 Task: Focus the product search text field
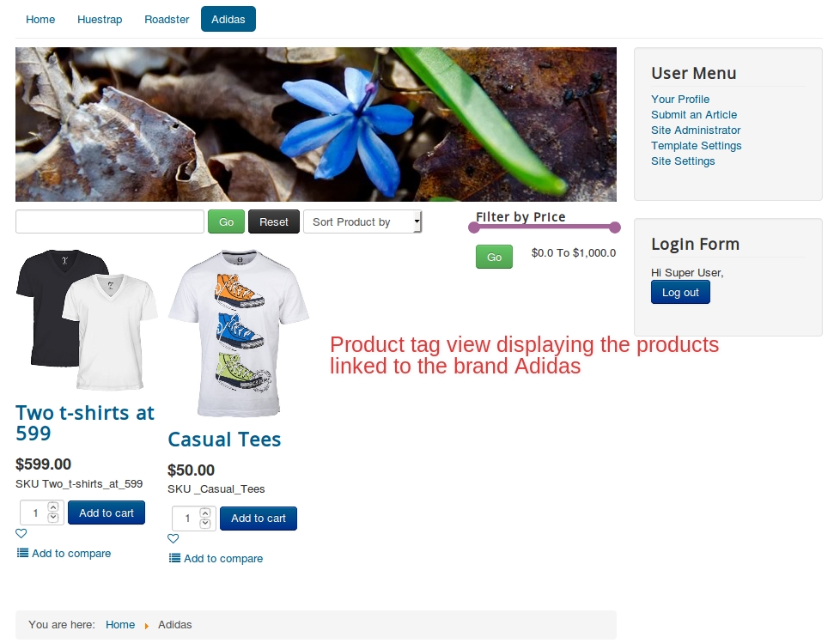(110, 221)
